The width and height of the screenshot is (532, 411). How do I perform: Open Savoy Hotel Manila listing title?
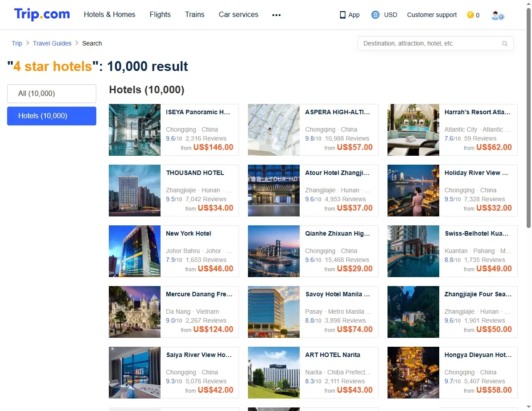point(338,294)
